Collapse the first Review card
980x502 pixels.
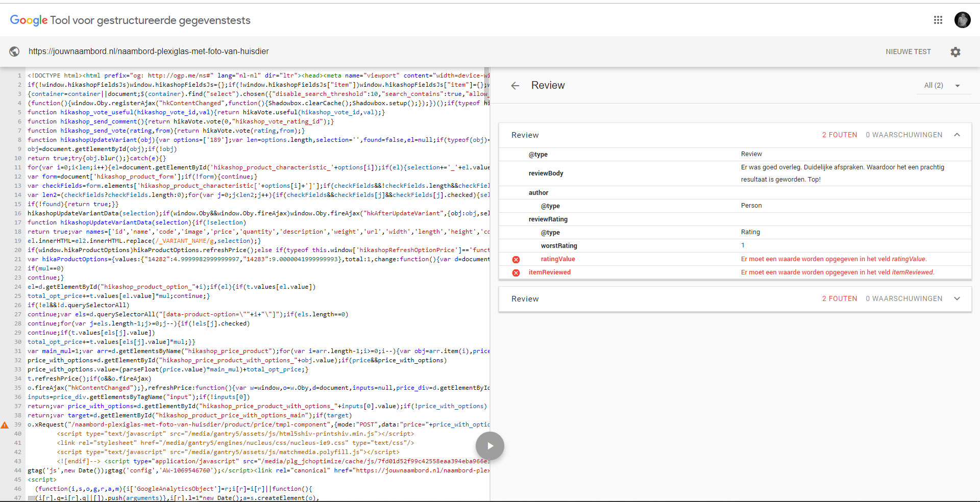(957, 135)
